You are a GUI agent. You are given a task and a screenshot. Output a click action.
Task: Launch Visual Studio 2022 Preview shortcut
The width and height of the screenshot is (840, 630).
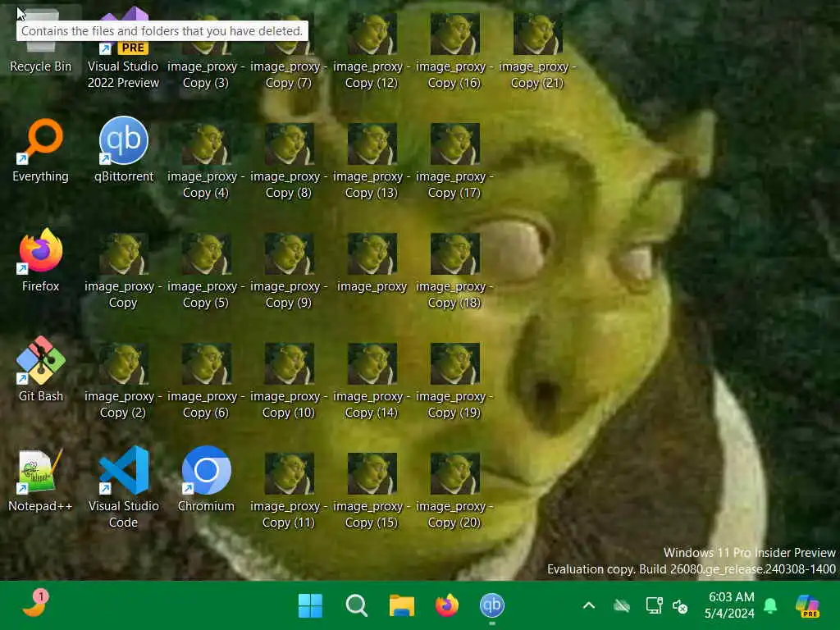pyautogui.click(x=123, y=48)
